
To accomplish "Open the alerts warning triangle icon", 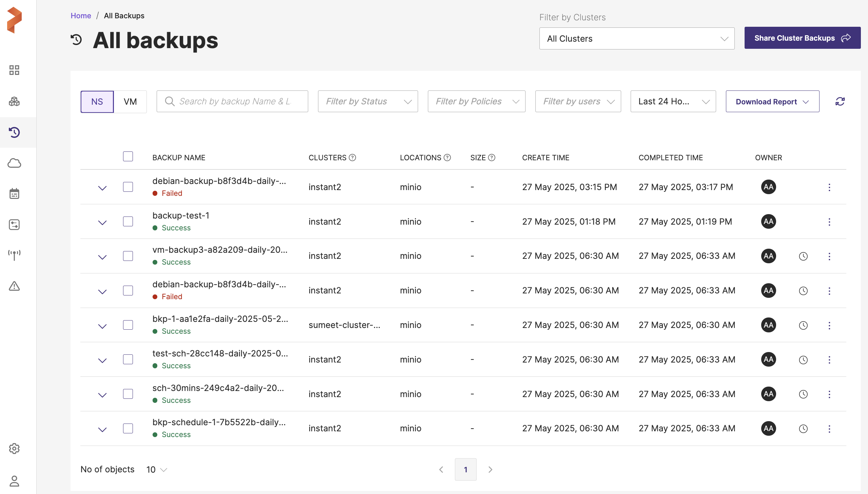I will 14,286.
